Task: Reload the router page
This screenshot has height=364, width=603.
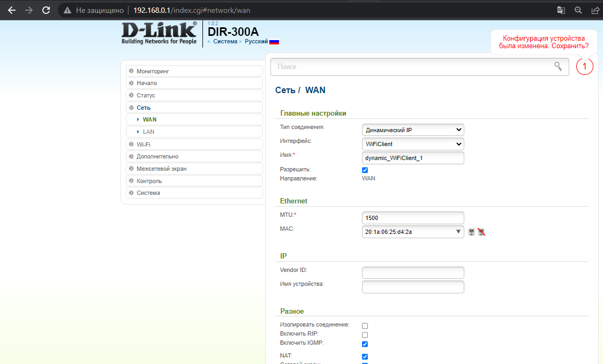Action: point(46,10)
